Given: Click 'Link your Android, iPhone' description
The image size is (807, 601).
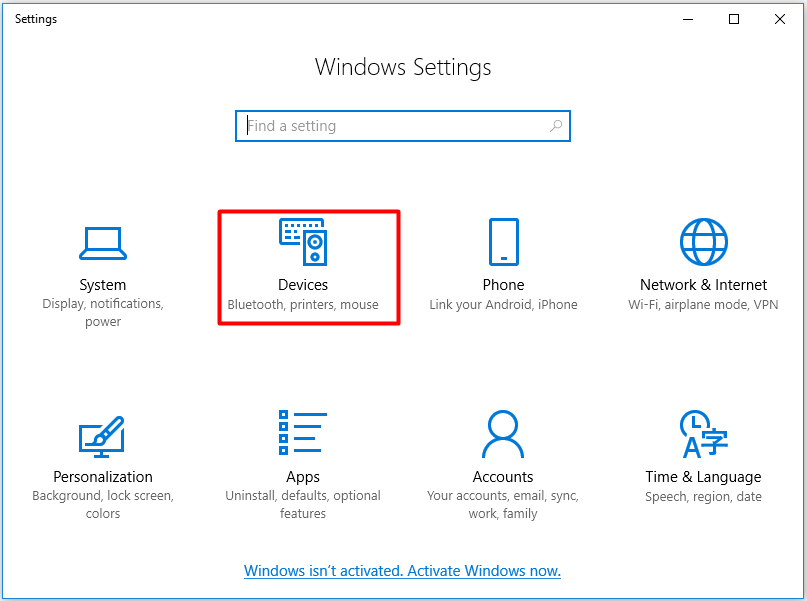Looking at the screenshot, I should point(503,305).
